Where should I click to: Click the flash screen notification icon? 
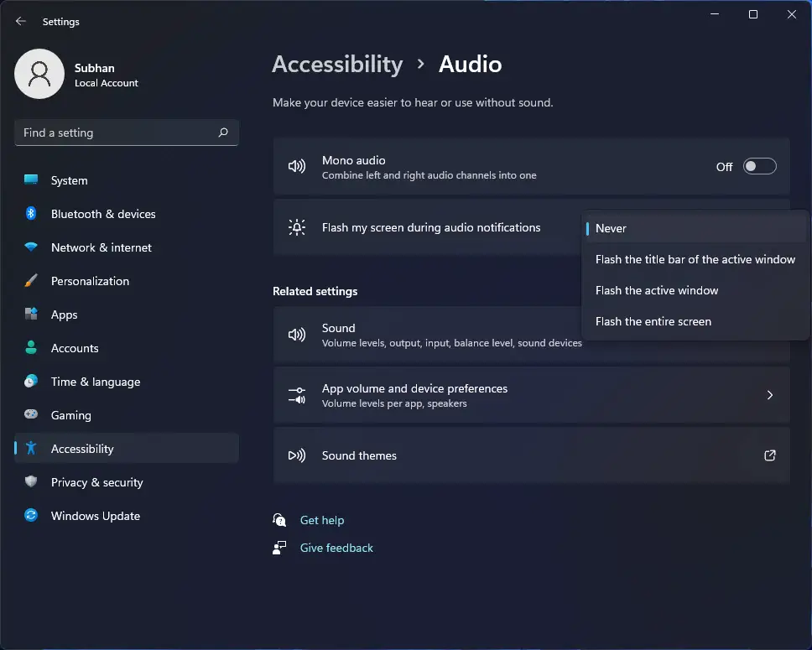(297, 227)
